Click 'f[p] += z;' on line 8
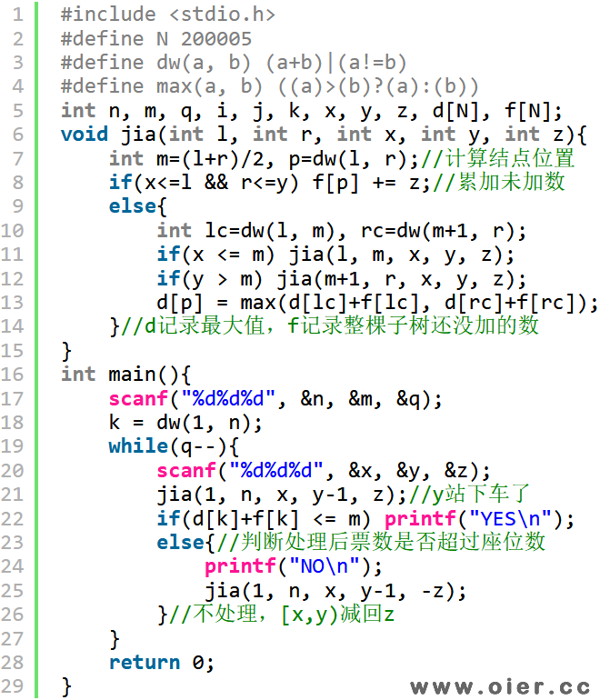 click(x=372, y=183)
